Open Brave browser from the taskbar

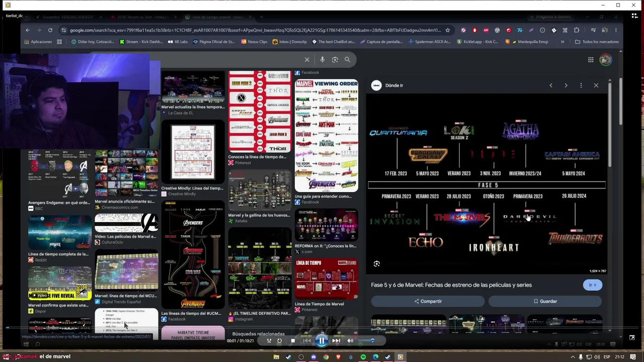338,357
